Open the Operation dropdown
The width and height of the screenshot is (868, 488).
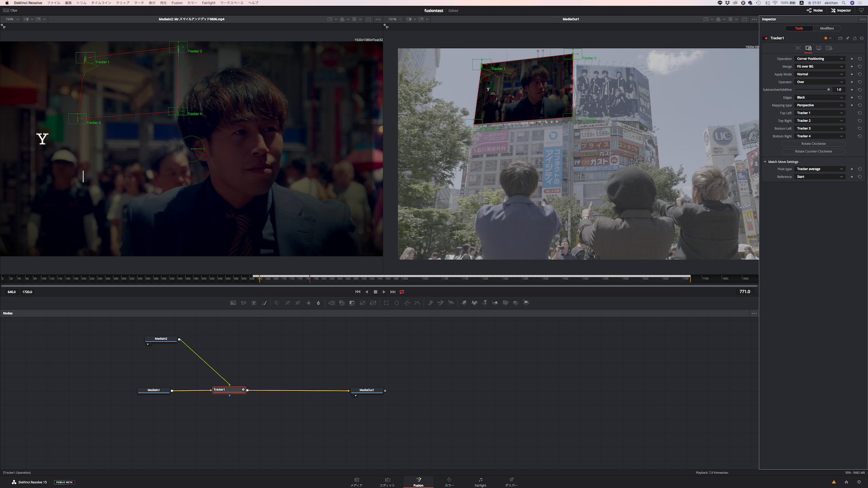(819, 59)
